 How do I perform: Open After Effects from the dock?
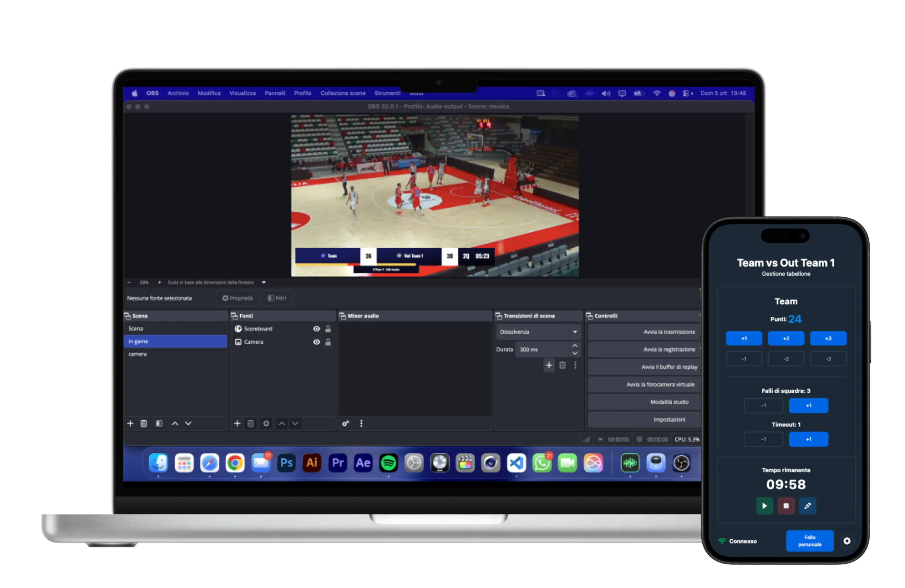click(363, 463)
